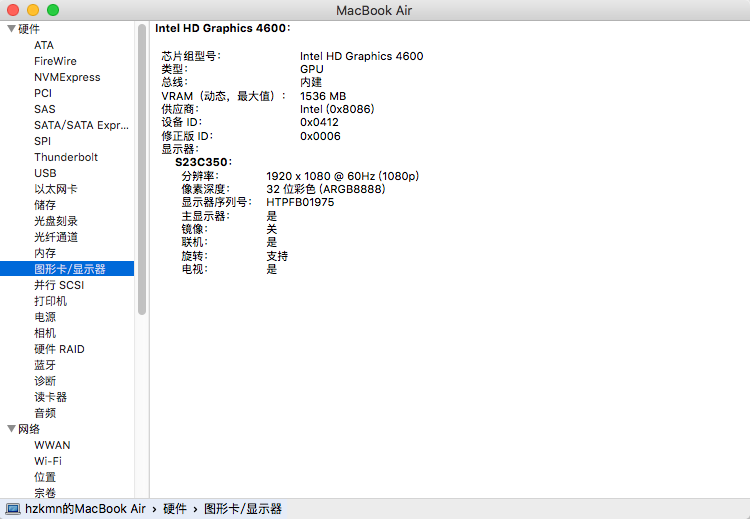This screenshot has height=519, width=750.
Task: Click the 网络 category label
Action: click(x=29, y=429)
